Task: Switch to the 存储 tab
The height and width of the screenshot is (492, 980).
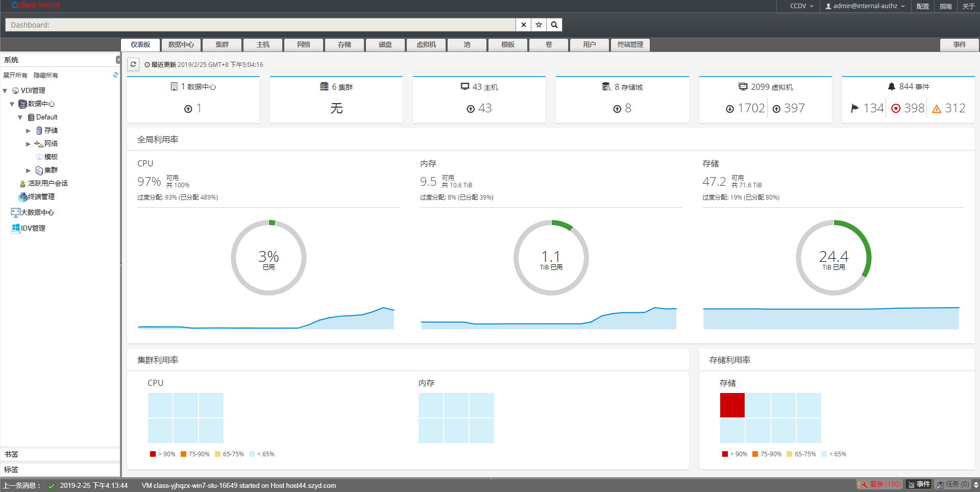Action: 345,45
